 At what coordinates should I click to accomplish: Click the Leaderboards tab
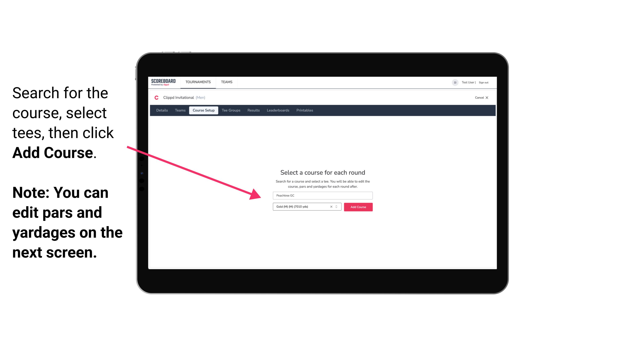click(278, 110)
